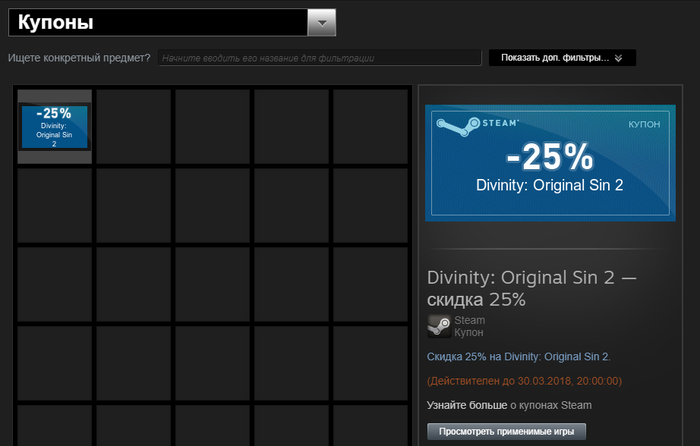Image resolution: width=700 pixels, height=446 pixels.
Task: Click the large -25% coupon banner image
Action: click(x=550, y=163)
